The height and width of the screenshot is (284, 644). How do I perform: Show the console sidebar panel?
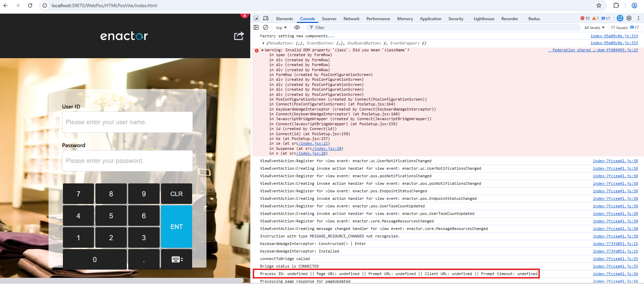(x=256, y=27)
